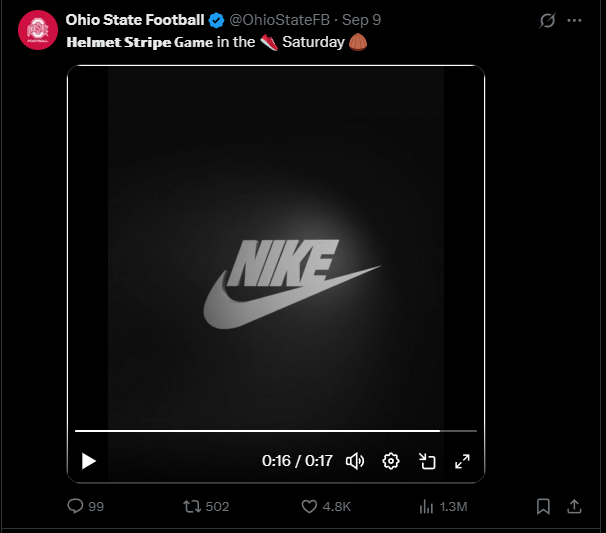Repost this Ohio State tweet
This screenshot has width=606, height=533.
click(x=192, y=506)
